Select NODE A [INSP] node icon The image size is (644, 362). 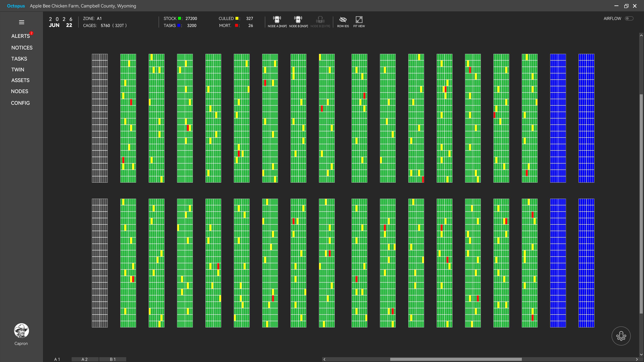pos(277,20)
